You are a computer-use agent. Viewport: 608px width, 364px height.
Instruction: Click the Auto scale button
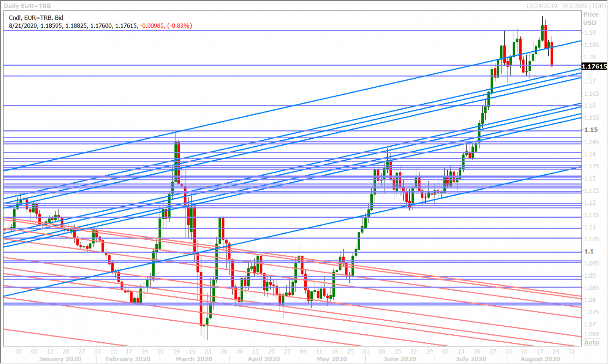[591, 342]
